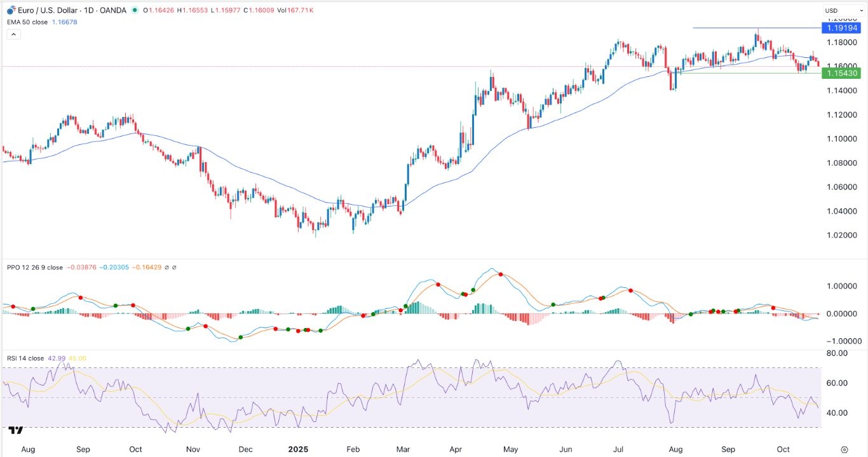868x457 pixels.
Task: Click the blue 1.19194 price label
Action: tap(842, 28)
